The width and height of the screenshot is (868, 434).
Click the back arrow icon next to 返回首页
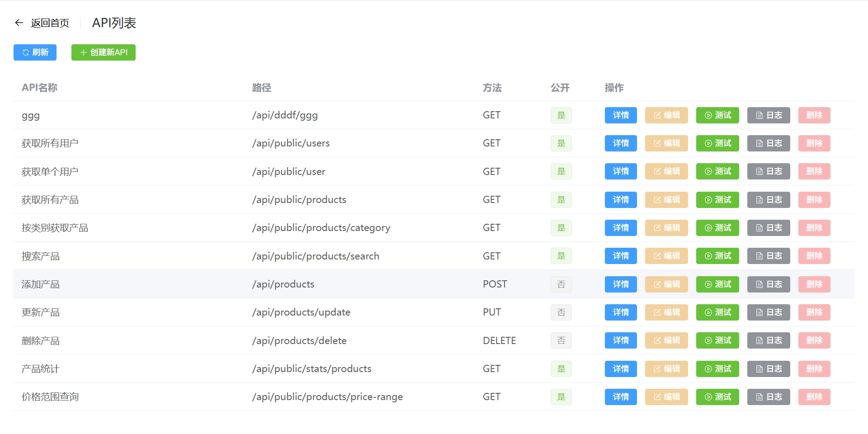pyautogui.click(x=19, y=23)
